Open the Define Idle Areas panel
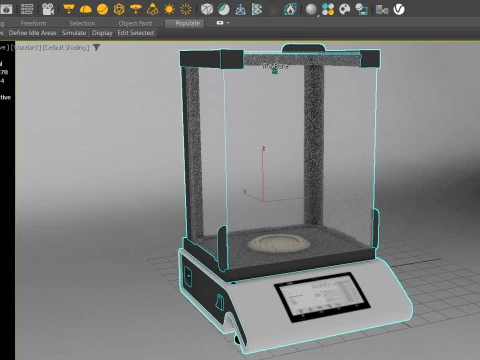 [33, 33]
